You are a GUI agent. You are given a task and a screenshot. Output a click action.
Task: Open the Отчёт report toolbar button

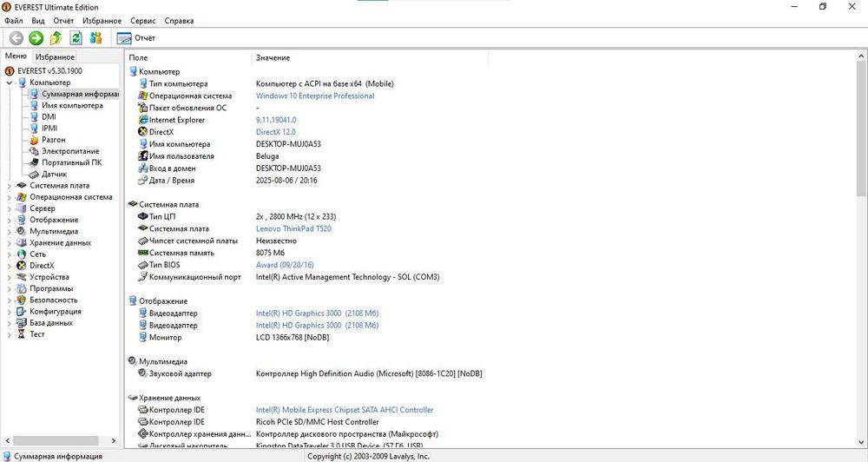tap(136, 37)
